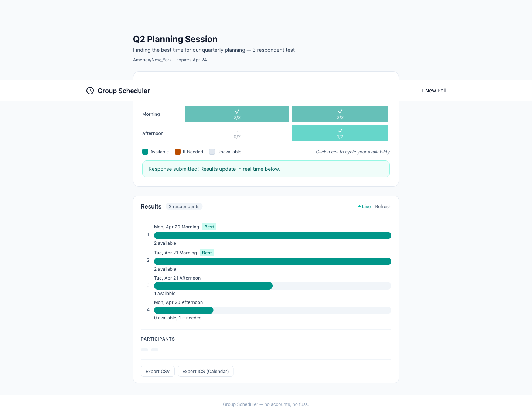
Task: Click the 2 respondents badge
Action: 184,207
